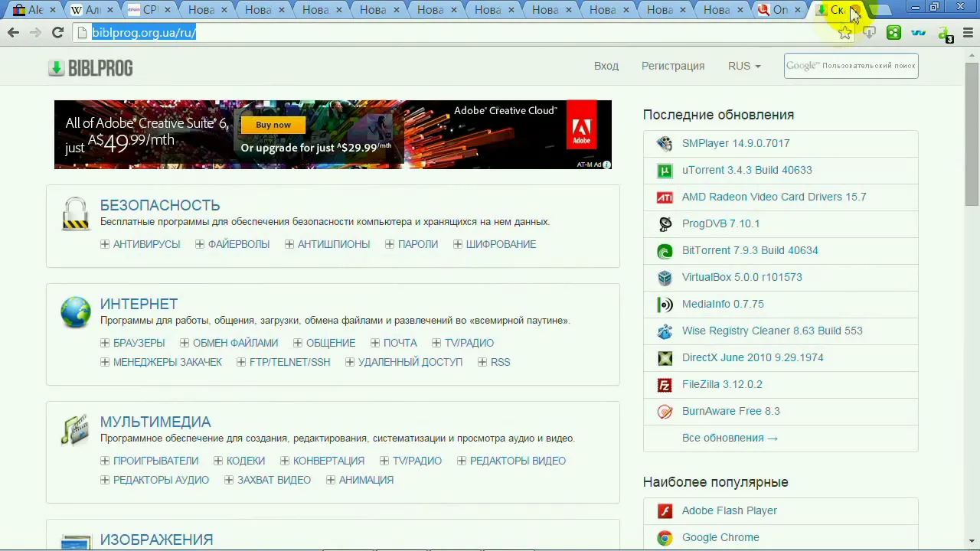Click FileZilla icon in updates list

(665, 384)
